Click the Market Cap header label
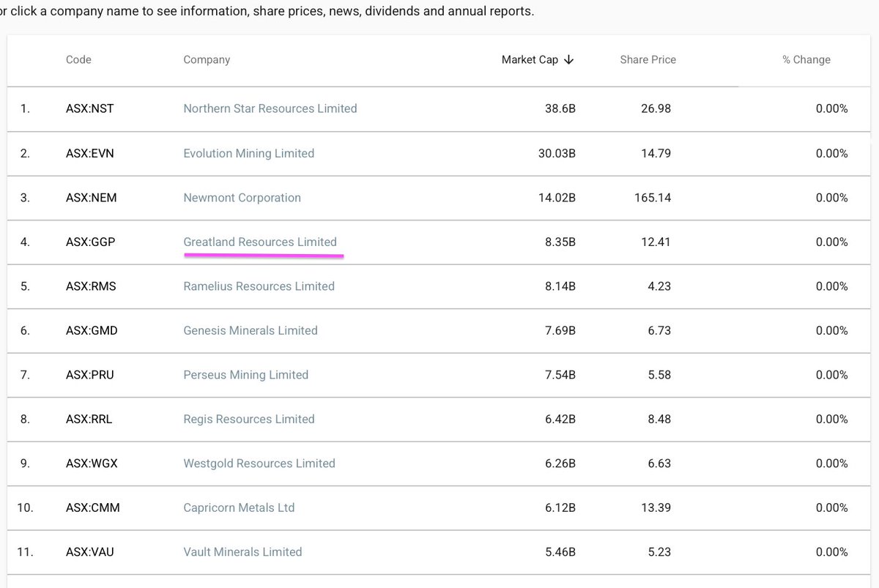Screen dimensions: 879x588 click(530, 60)
